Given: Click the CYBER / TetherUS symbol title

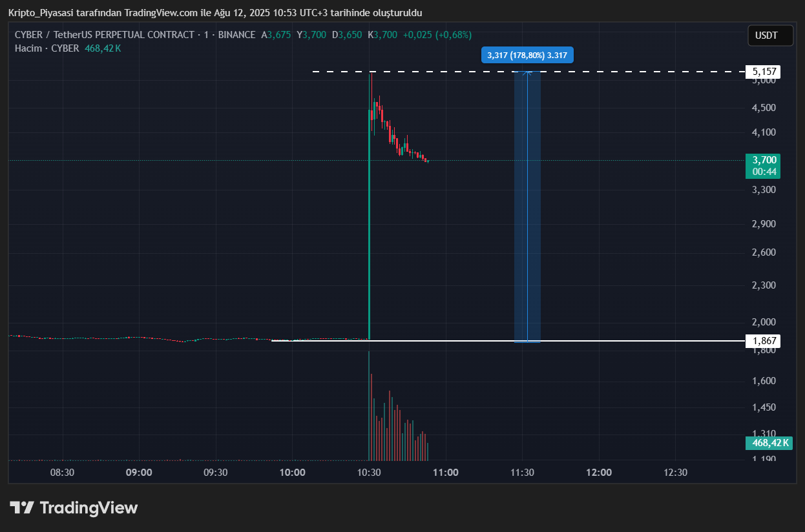Looking at the screenshot, I should (104, 35).
